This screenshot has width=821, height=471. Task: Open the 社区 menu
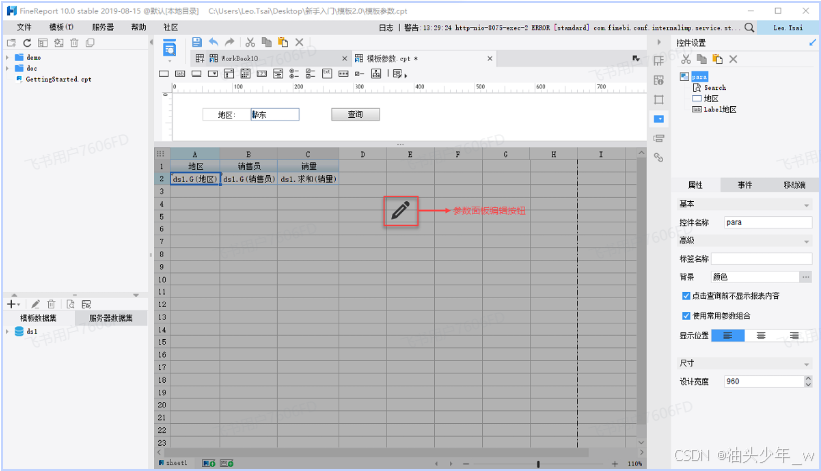[x=171, y=27]
